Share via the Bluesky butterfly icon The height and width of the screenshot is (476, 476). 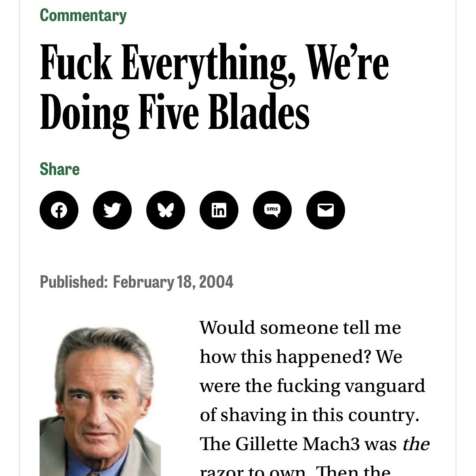[166, 210]
